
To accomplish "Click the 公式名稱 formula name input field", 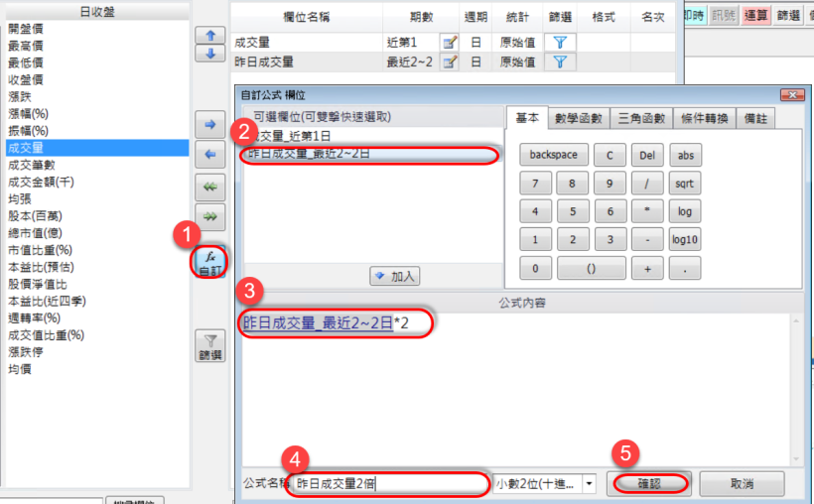I will pos(390,483).
